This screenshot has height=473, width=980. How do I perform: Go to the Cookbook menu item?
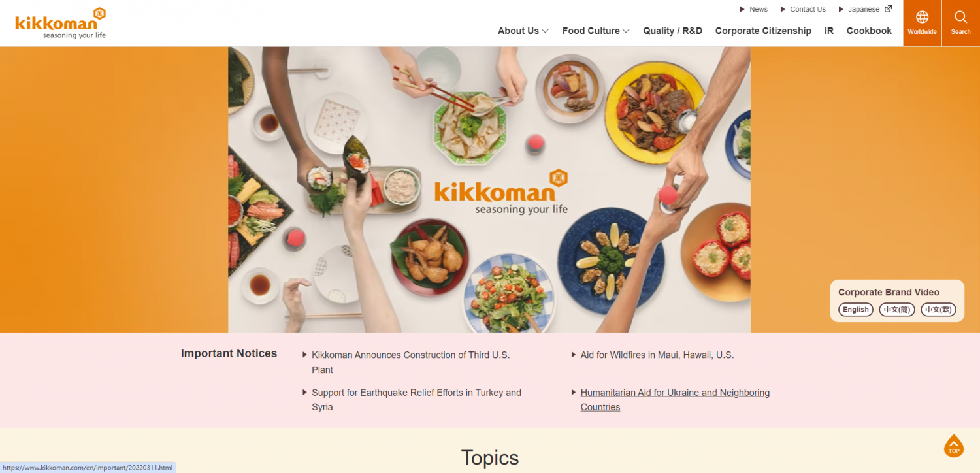[869, 31]
